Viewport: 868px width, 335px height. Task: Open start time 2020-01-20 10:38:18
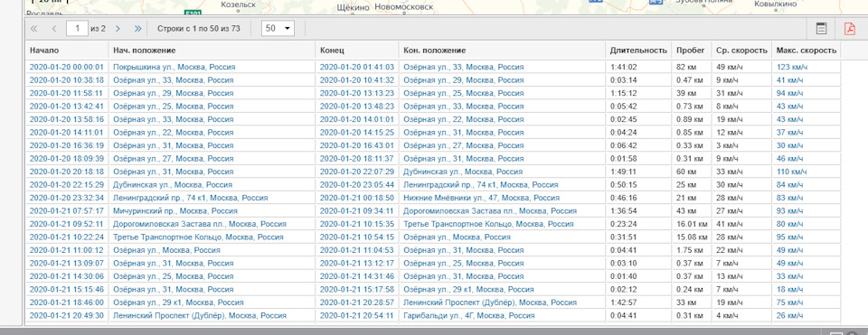66,80
